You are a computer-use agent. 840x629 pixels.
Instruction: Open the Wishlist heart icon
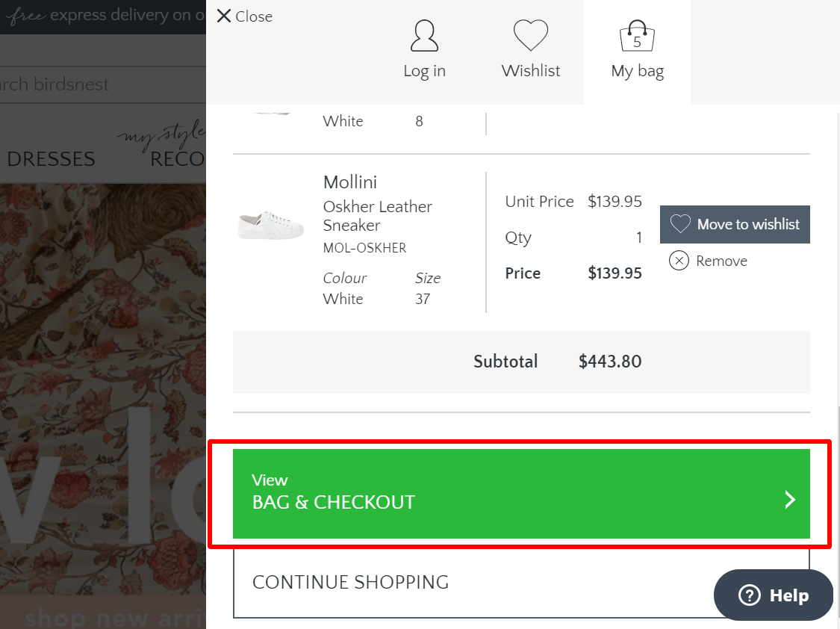point(530,35)
